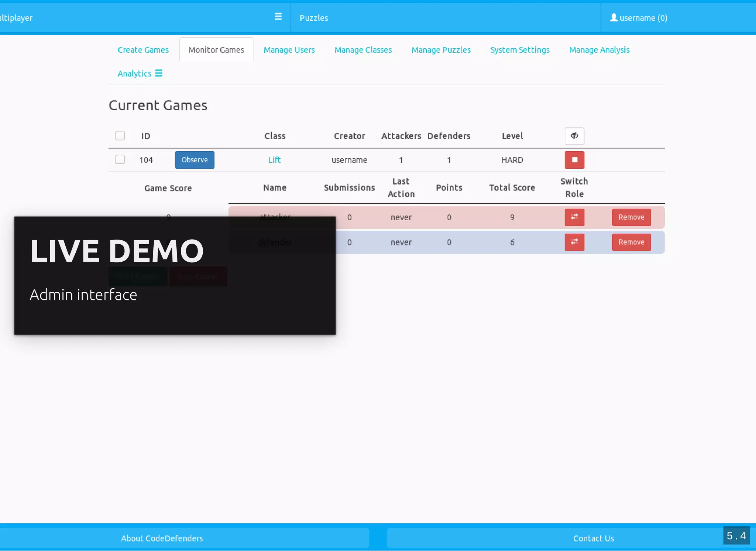The width and height of the screenshot is (756, 551).
Task: Toggle the eye visibility icon in table header
Action: pos(574,136)
